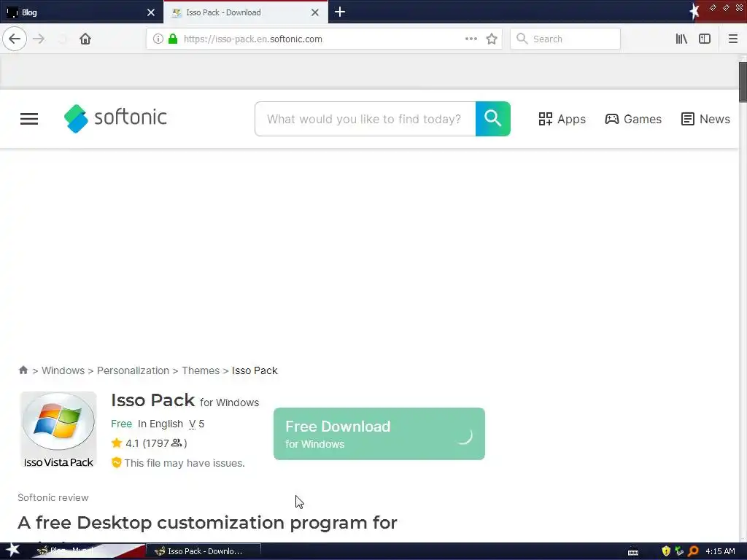Close the Isso Pack - Download tab
The image size is (747, 560).
pos(315,12)
